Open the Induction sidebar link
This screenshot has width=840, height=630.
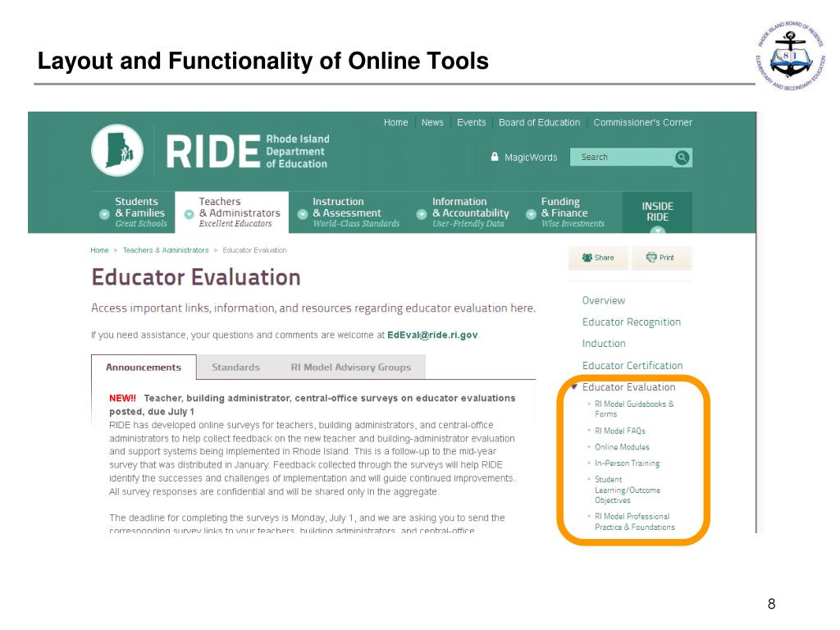604,344
